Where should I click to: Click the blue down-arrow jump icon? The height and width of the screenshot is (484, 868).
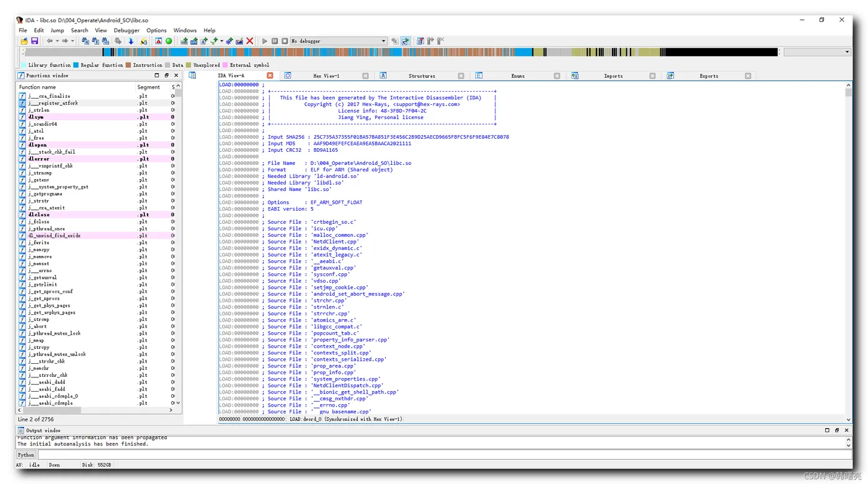coord(131,41)
